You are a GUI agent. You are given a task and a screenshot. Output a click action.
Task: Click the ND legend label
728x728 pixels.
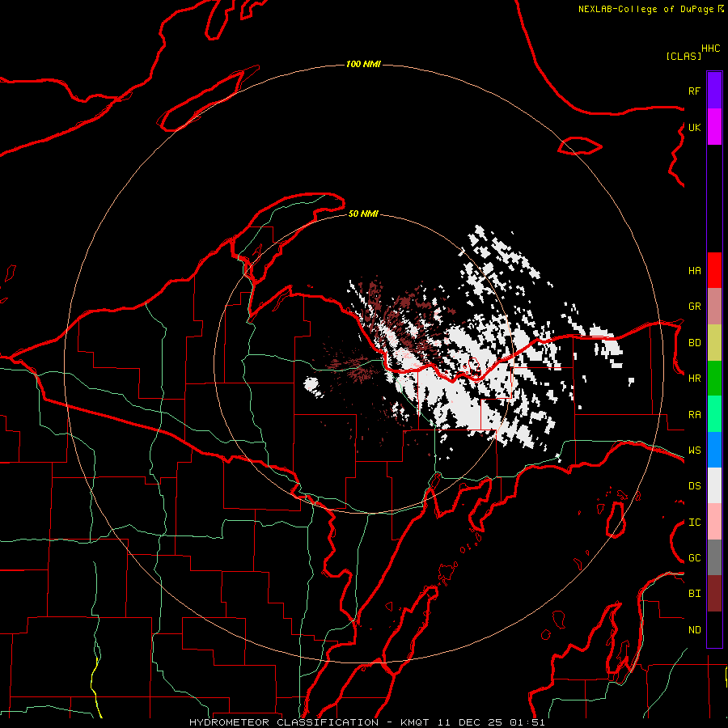[x=694, y=630]
